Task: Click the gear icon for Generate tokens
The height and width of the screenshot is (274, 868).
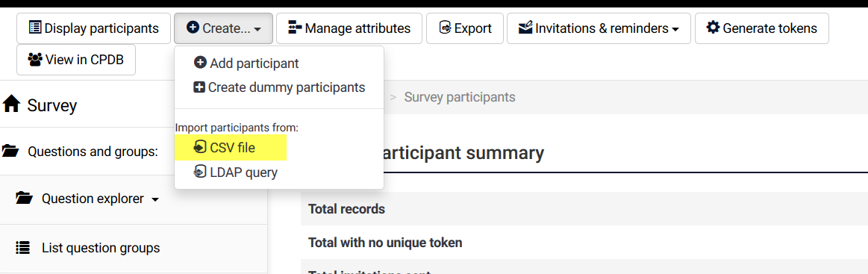Action: pyautogui.click(x=713, y=27)
